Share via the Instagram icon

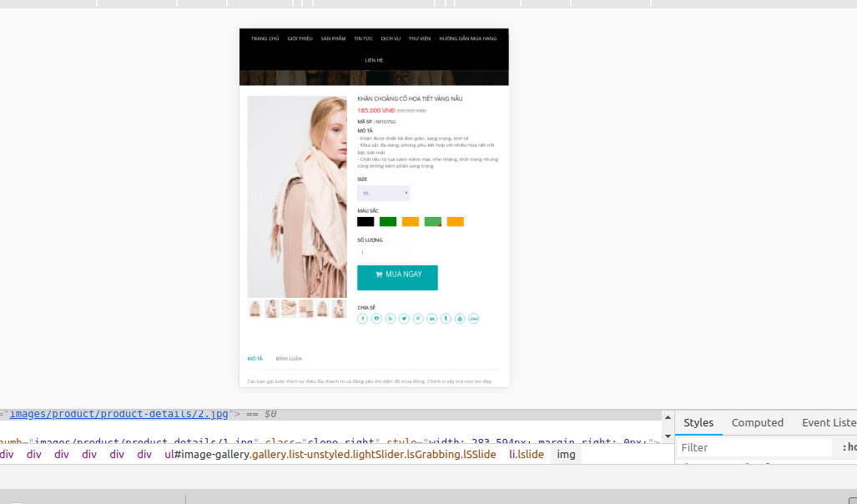coord(376,319)
